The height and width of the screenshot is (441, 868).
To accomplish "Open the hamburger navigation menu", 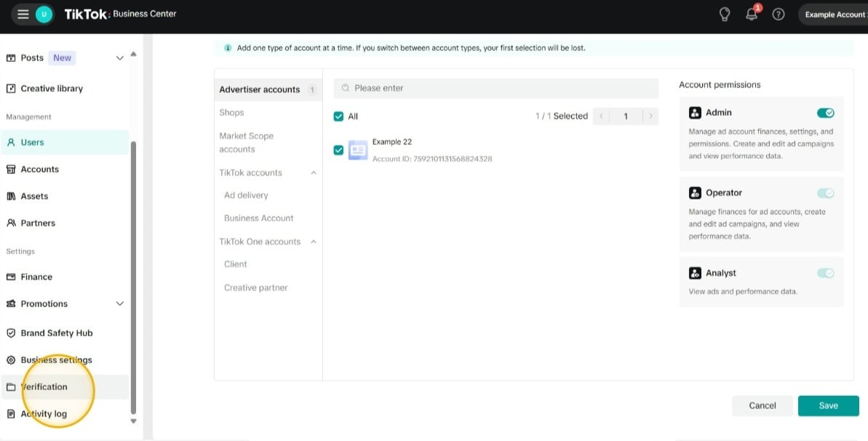I will pyautogui.click(x=23, y=15).
